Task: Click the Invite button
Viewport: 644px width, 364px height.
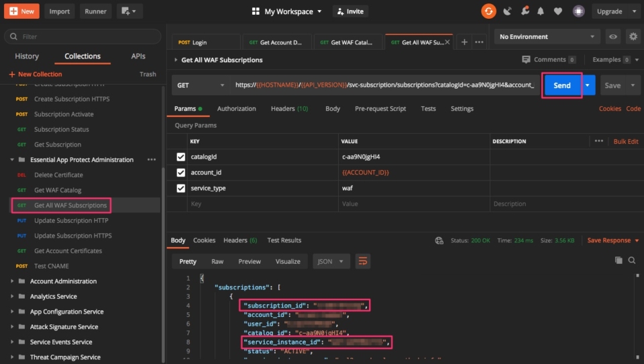Action: pos(350,11)
